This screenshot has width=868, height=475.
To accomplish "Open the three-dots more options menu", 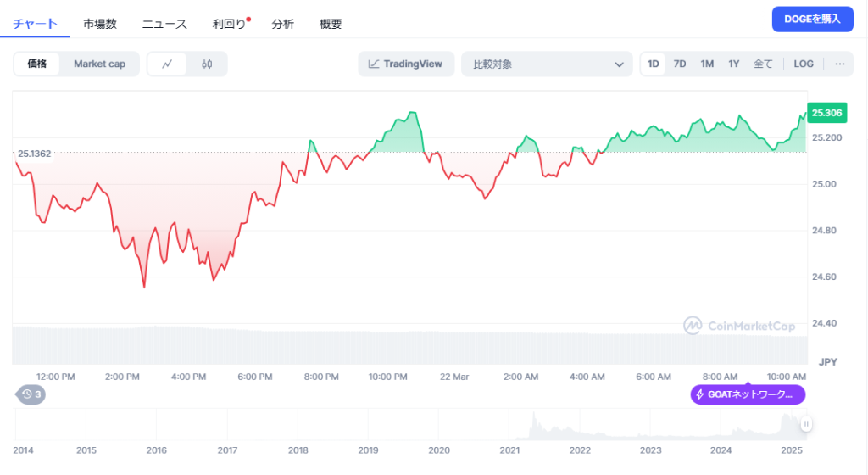I will (839, 64).
